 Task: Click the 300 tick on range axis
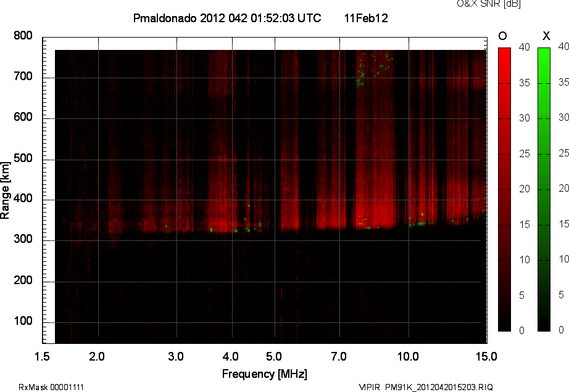[23, 240]
